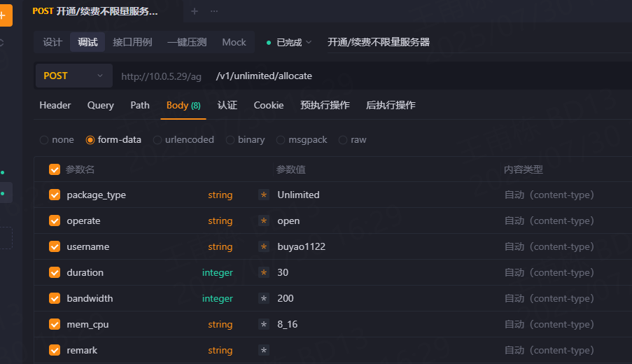Toggle required asterisk for bandwidth
This screenshot has width=632, height=364.
coord(264,299)
